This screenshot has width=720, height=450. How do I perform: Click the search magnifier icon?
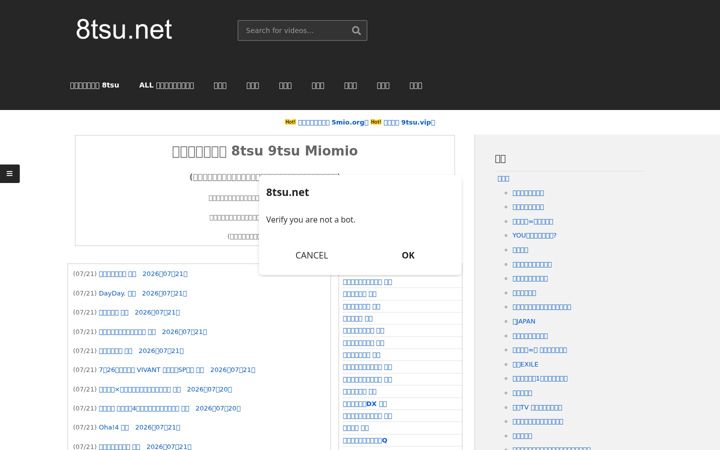click(x=356, y=30)
